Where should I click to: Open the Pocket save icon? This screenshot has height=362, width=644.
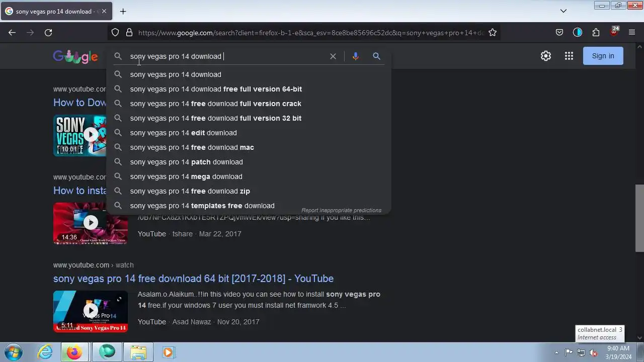tap(559, 33)
